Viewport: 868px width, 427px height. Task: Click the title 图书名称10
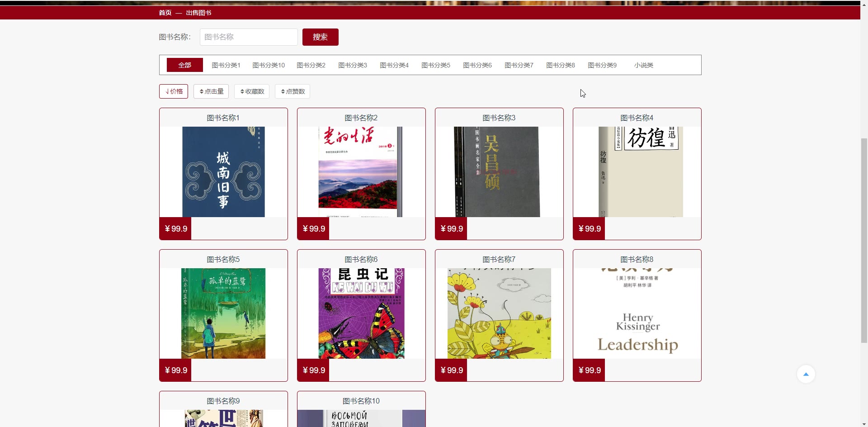(x=361, y=401)
